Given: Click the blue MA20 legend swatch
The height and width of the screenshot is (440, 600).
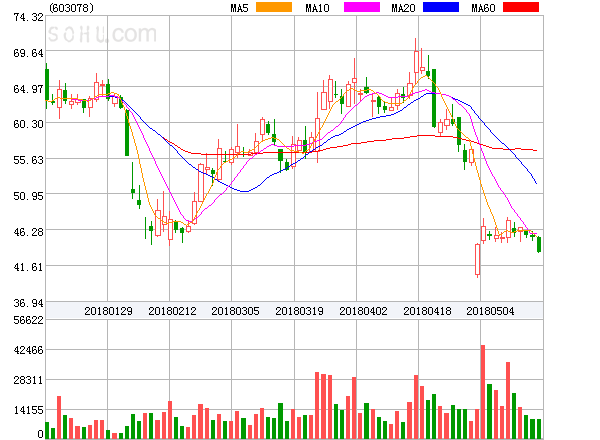Looking at the screenshot, I should pos(441,7).
